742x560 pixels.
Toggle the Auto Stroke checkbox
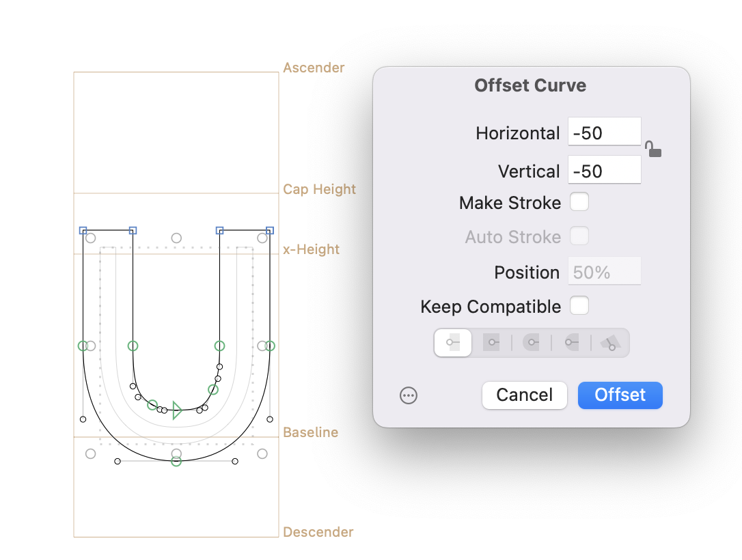tap(579, 237)
